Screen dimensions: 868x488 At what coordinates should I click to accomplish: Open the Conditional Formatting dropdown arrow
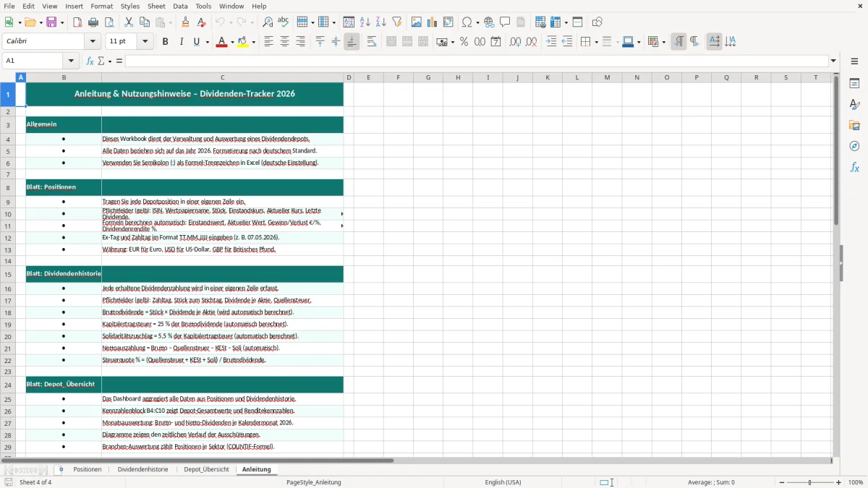pos(663,42)
